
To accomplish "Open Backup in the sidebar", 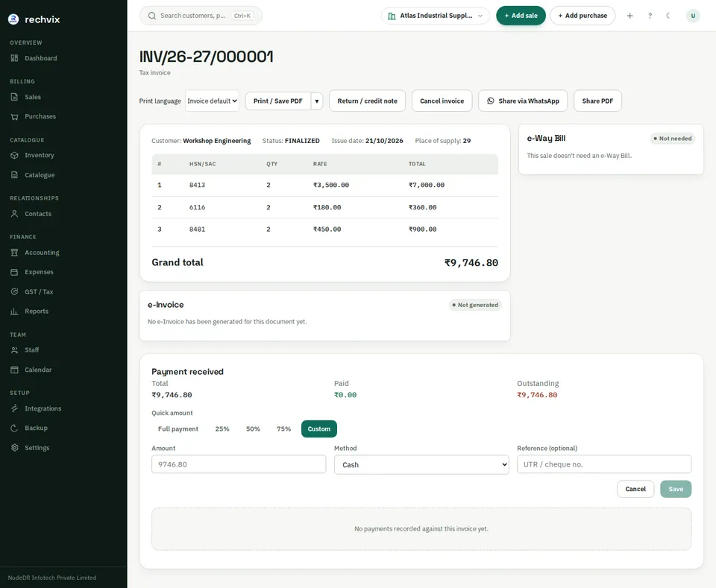I will pos(36,428).
